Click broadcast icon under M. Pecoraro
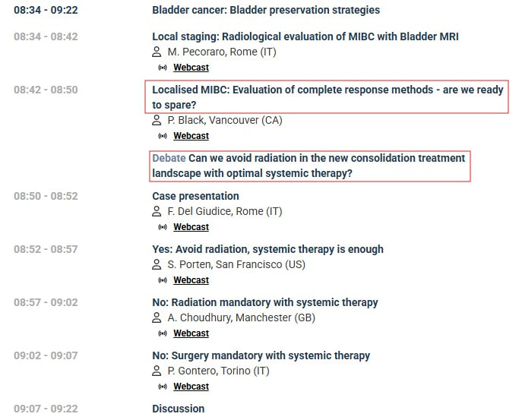Viewport: 522px width, 420px height. [163, 68]
